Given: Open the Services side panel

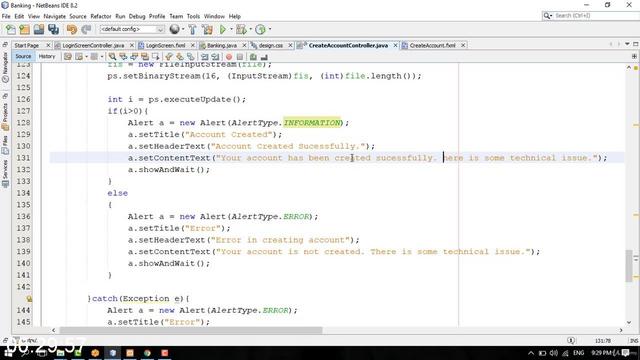Looking at the screenshot, I should click(x=5, y=173).
